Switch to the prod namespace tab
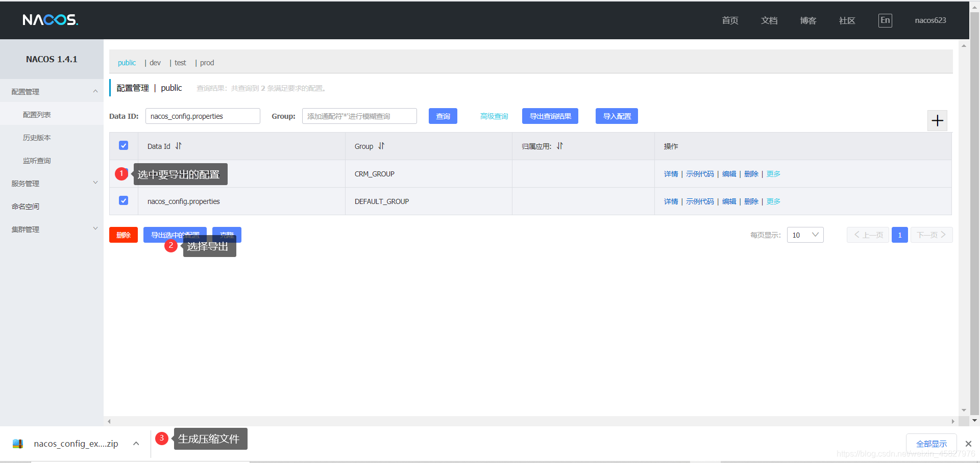The height and width of the screenshot is (463, 980). (x=207, y=63)
